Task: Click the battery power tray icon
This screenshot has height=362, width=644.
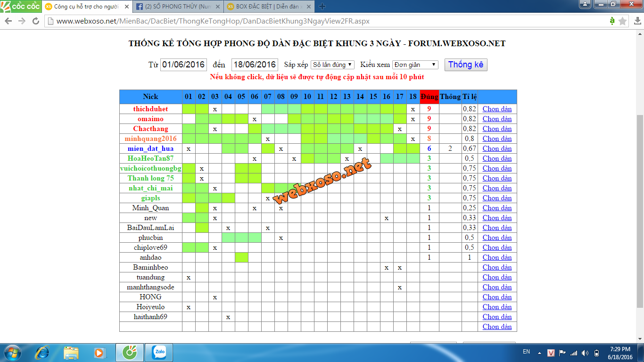Action: click(596, 353)
